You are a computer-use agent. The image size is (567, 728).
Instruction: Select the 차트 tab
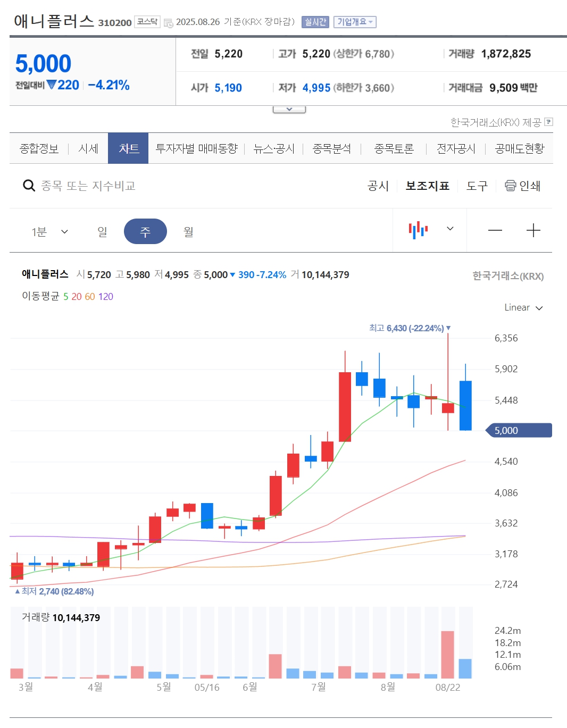[x=128, y=148]
